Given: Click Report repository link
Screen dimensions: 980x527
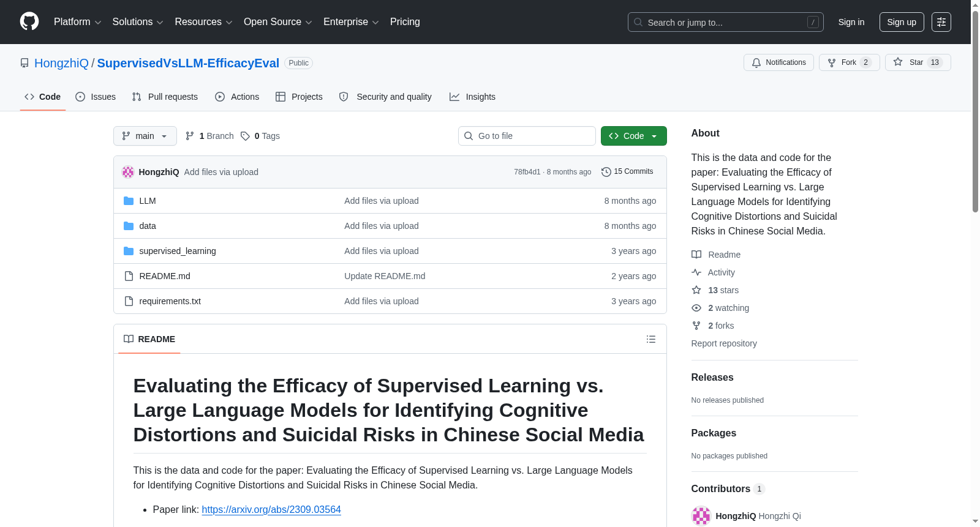Looking at the screenshot, I should [x=724, y=343].
